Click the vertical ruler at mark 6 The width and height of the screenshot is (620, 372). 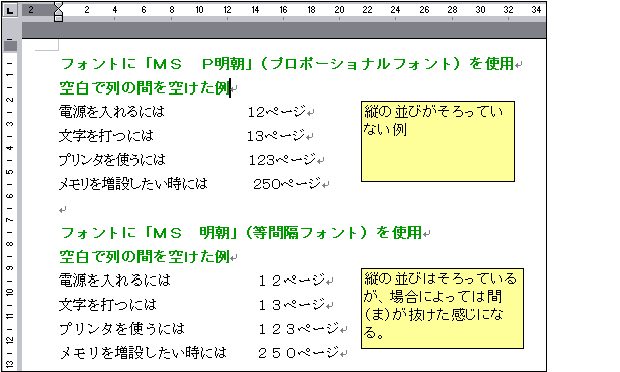[x=10, y=196]
